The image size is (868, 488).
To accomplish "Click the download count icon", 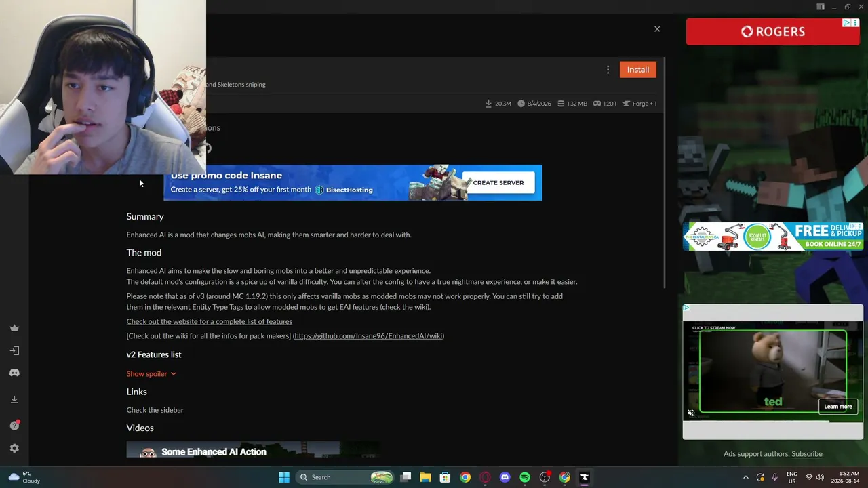I will click(488, 104).
